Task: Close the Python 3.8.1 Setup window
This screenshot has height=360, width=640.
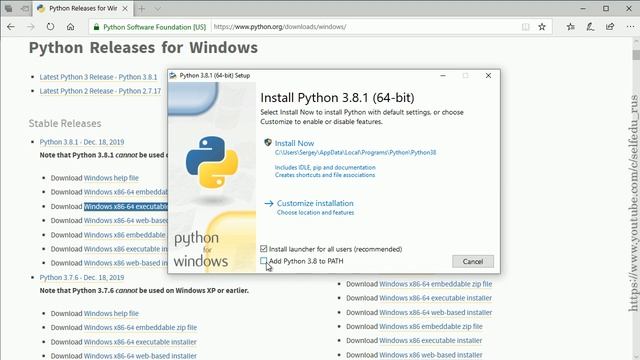Action: tap(488, 76)
